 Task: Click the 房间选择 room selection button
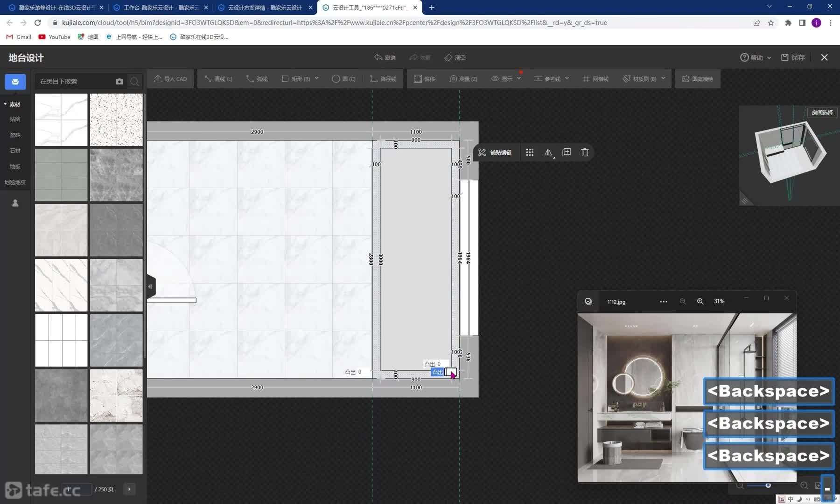(x=822, y=112)
